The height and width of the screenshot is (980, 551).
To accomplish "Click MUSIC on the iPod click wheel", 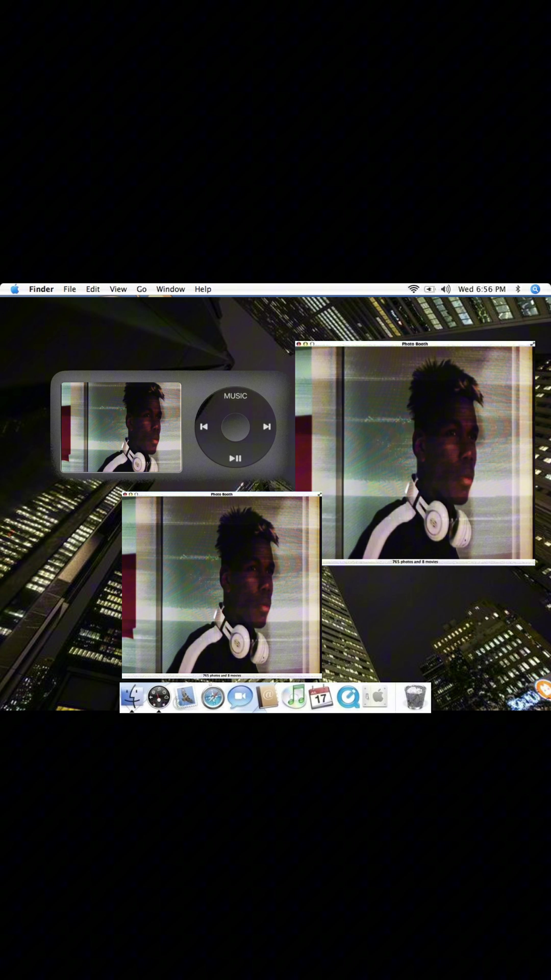I will coord(235,396).
